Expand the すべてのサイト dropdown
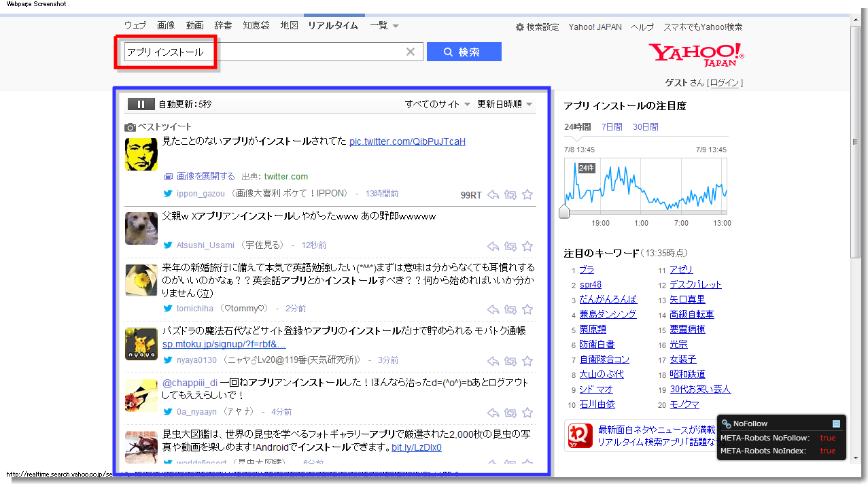This screenshot has height=484, width=868. coord(438,104)
